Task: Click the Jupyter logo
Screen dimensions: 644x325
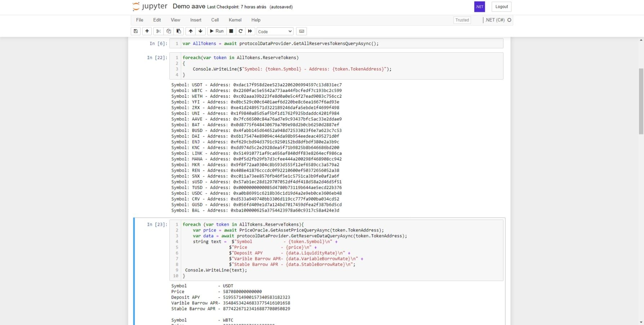Action: [x=150, y=6]
